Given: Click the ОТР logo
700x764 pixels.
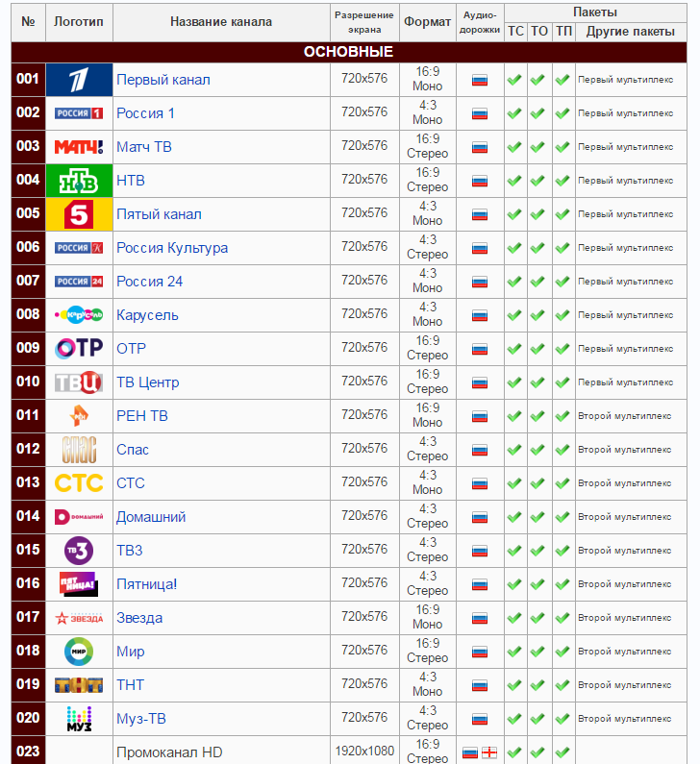Looking at the screenshot, I should pyautogui.click(x=79, y=349).
